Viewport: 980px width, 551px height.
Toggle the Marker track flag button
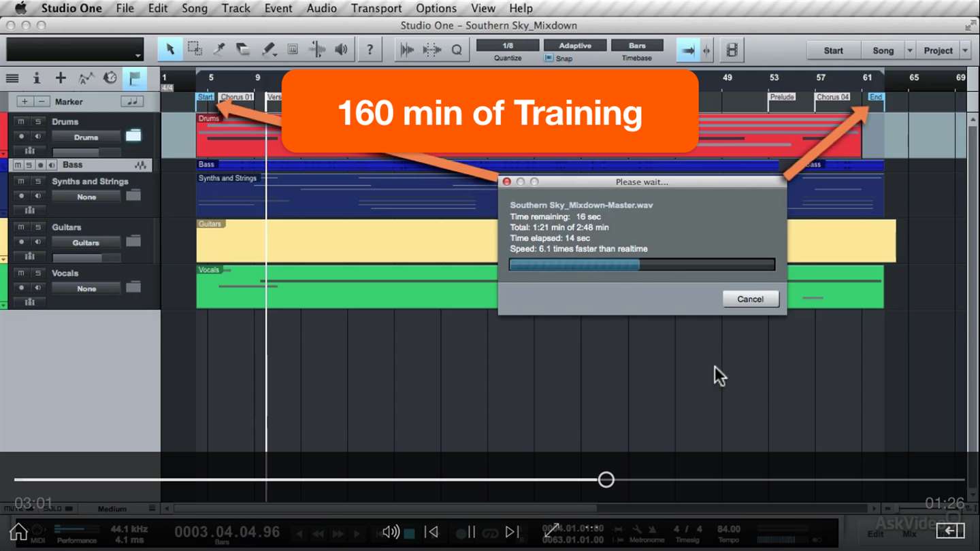pos(134,78)
